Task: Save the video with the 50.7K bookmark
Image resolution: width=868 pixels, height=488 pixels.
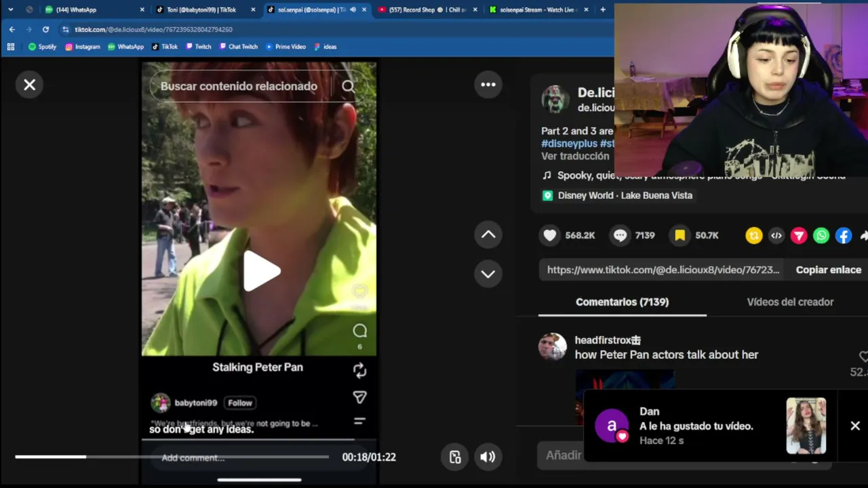Action: click(x=679, y=235)
